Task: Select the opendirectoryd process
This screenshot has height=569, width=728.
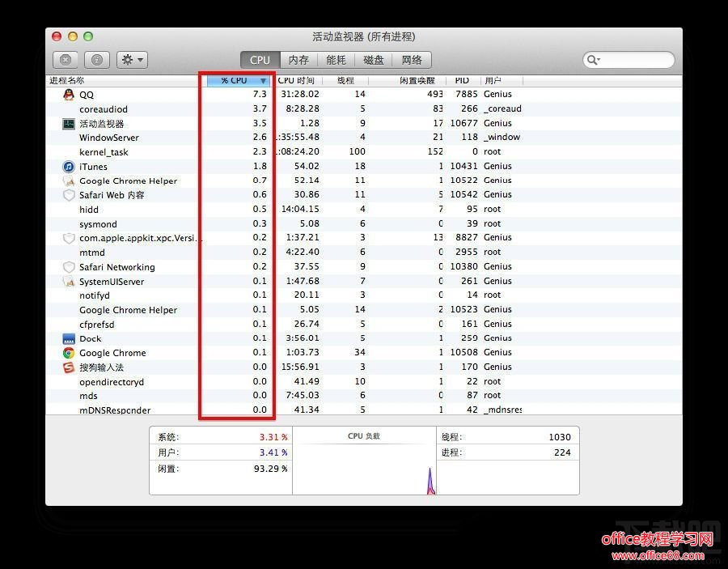Action: 363,381
